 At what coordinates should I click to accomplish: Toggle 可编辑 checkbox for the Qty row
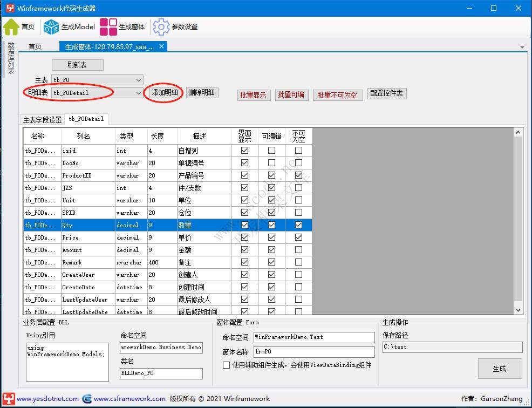tap(271, 225)
